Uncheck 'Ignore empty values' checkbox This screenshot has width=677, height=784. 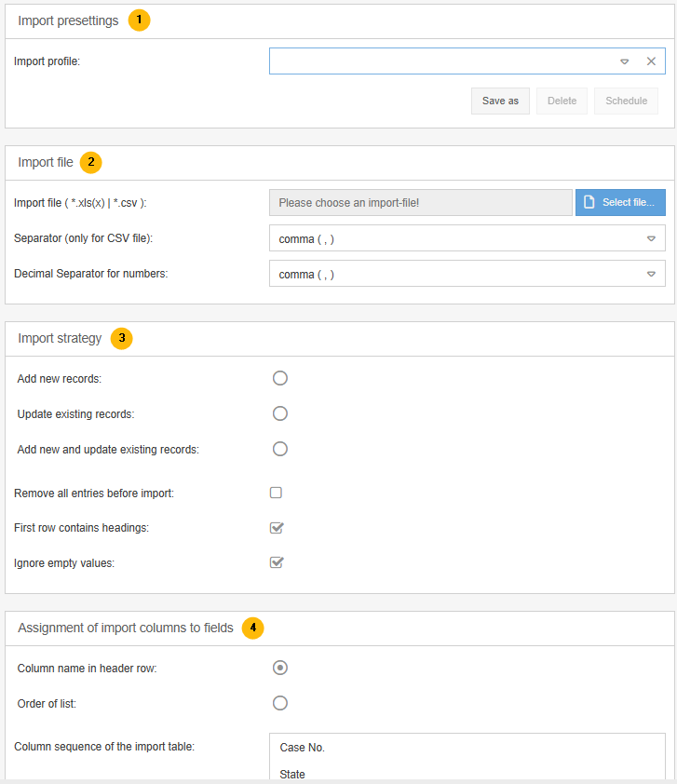point(276,562)
